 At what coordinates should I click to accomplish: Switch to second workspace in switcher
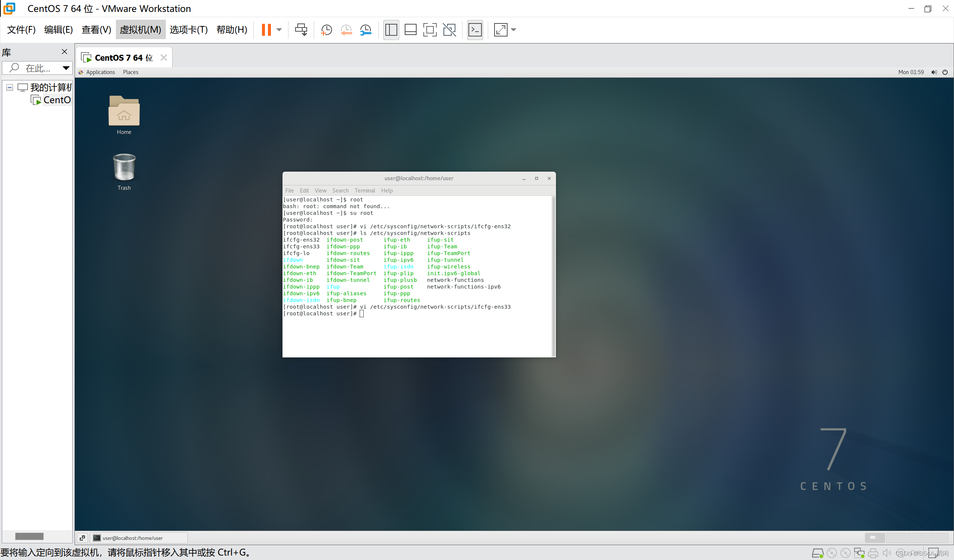pos(896,538)
